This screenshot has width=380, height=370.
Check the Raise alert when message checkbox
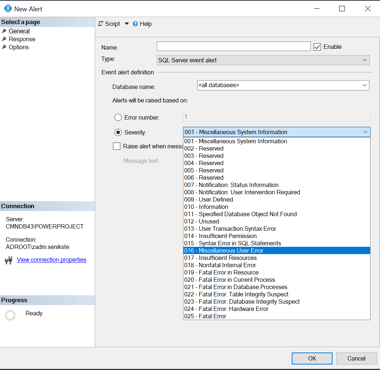tap(117, 146)
